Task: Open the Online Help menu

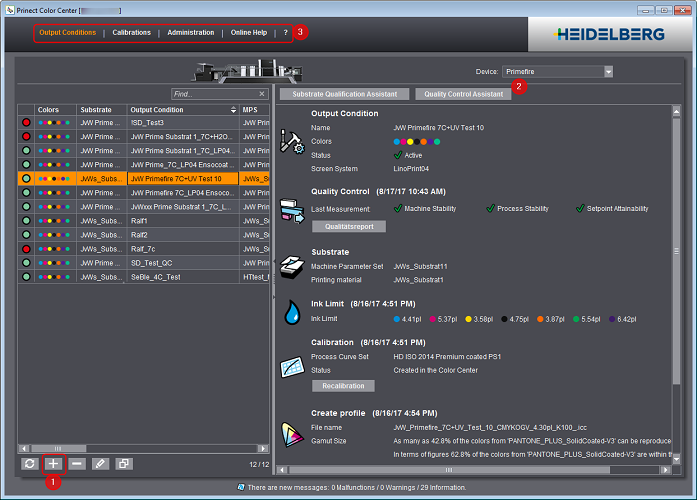Action: pyautogui.click(x=249, y=32)
